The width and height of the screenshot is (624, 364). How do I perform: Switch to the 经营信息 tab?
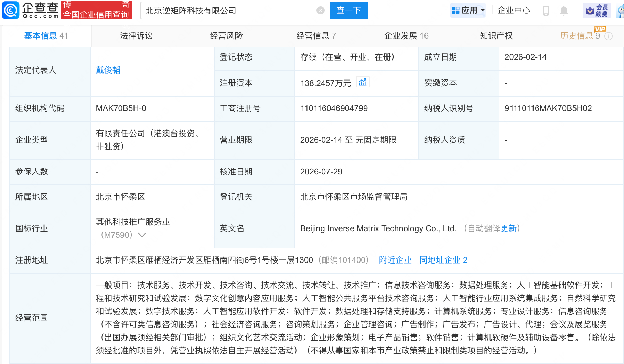(x=316, y=36)
